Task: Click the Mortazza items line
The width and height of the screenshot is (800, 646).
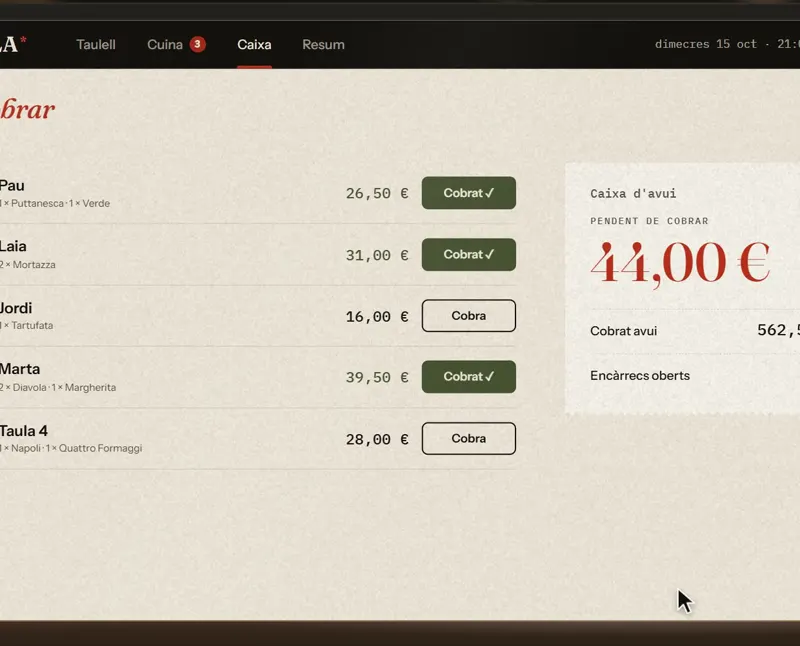Action: [x=28, y=265]
